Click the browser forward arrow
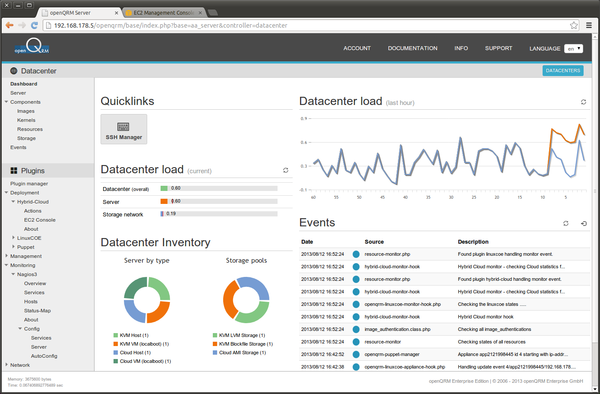 (22, 25)
